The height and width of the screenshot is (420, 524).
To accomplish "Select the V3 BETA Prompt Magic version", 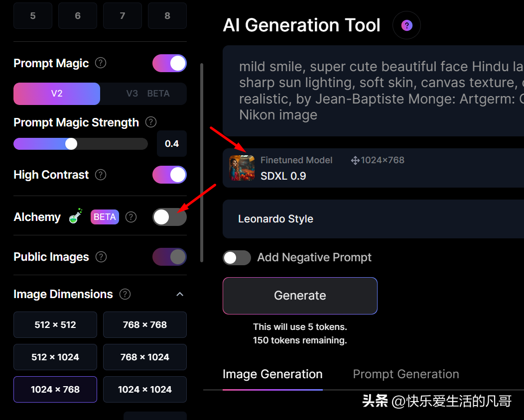I will tap(144, 94).
